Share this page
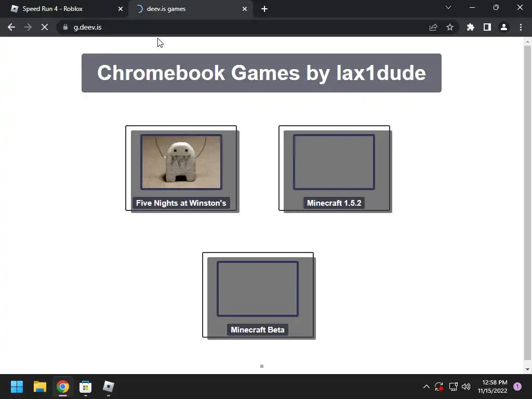The image size is (532, 399). pos(433,27)
